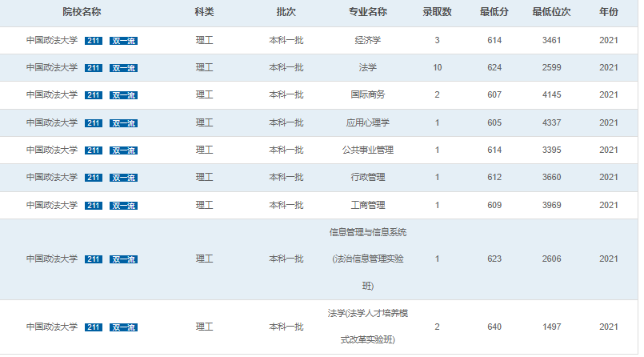Viewport: 644px width, 357px height.
Task: Click minimum rank 4145
Action: click(x=551, y=94)
